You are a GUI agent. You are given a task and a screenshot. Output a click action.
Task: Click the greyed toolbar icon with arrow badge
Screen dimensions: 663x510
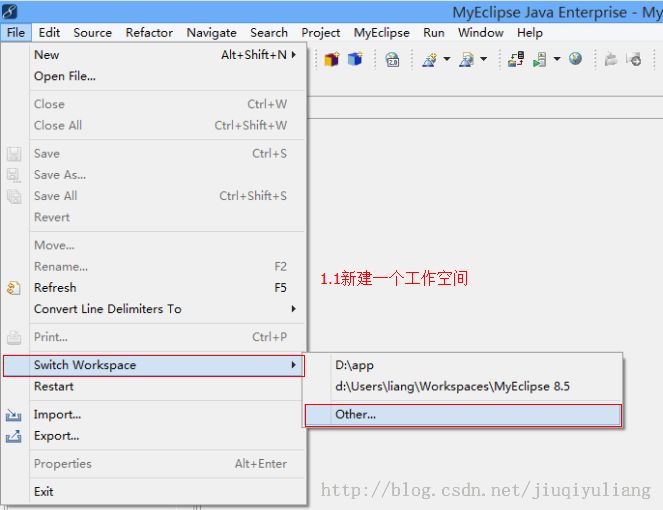click(634, 59)
